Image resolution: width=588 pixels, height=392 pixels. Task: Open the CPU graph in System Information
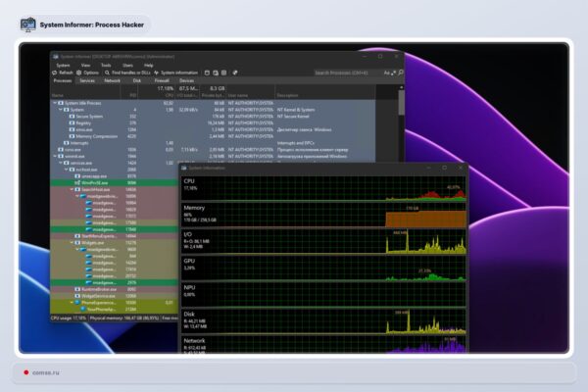323,189
